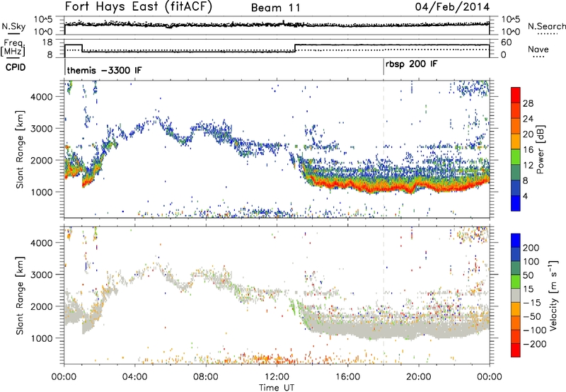
Task: Click the 'Nave' legend label
Action: point(538,49)
